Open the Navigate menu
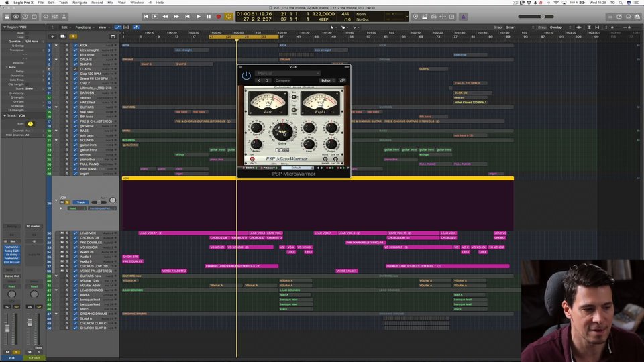Image resolution: width=644 pixels, height=362 pixels. (80, 3)
